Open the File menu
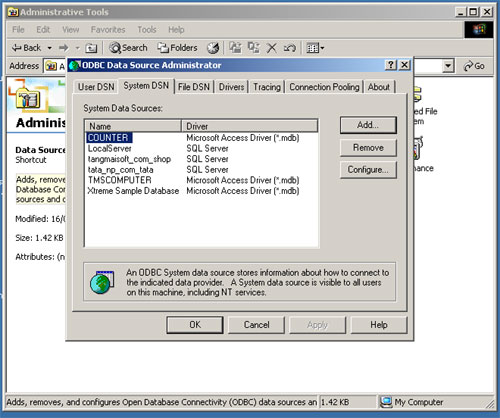The width and height of the screenshot is (500, 418). (x=18, y=30)
